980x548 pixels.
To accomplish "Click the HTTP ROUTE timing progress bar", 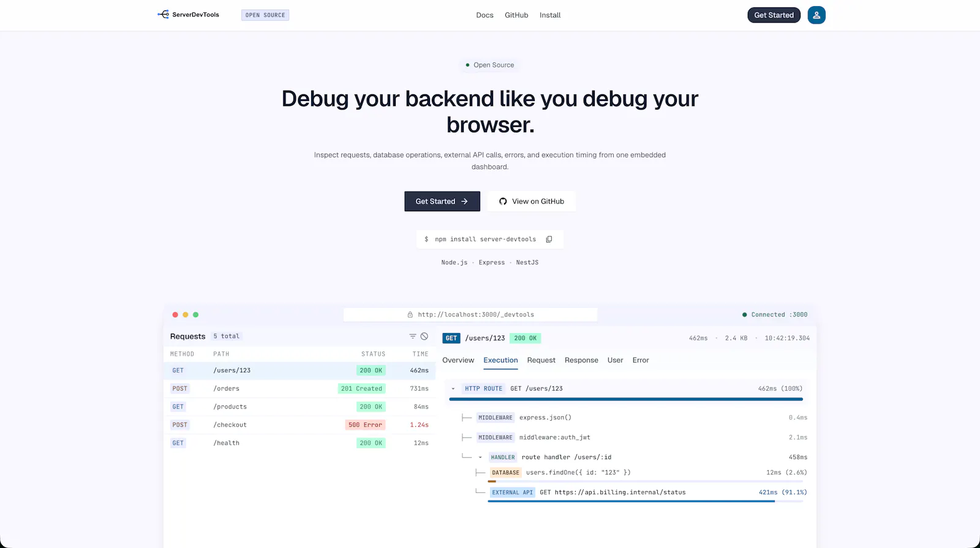I will click(x=626, y=399).
